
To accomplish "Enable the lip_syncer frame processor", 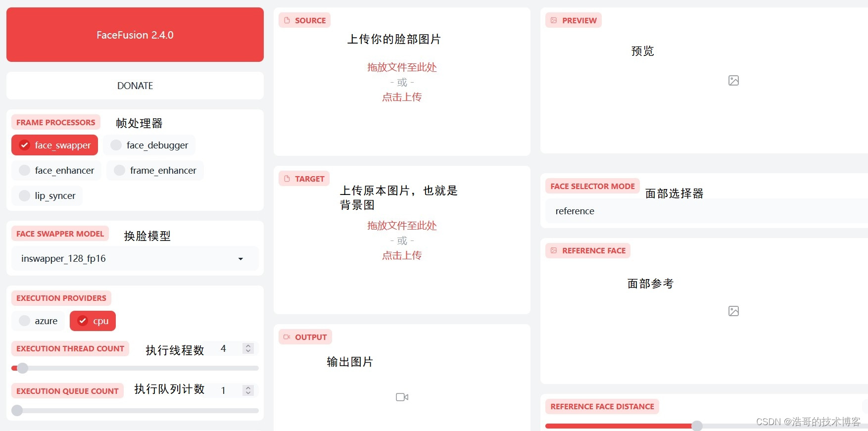I will click(47, 195).
